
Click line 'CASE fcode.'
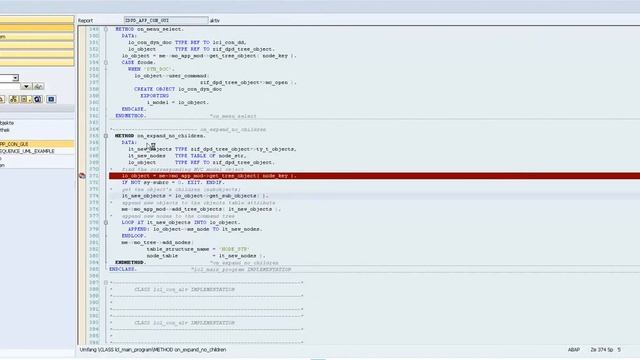tap(138, 62)
